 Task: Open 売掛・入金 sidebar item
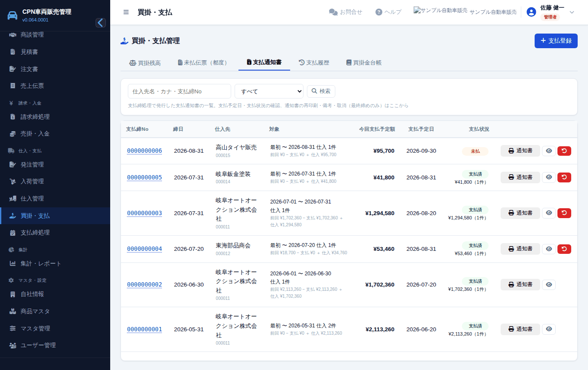pos(55,134)
